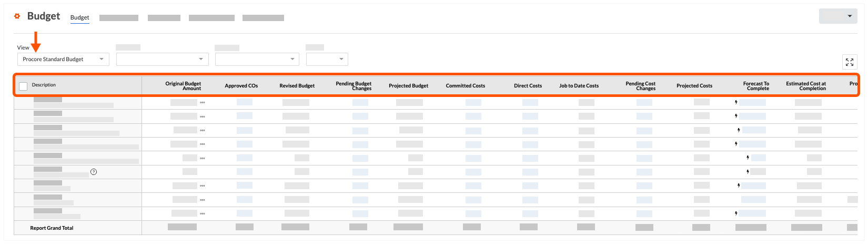Click the Estimated Cost at Completion header
The width and height of the screenshot is (868, 244).
[x=806, y=86]
